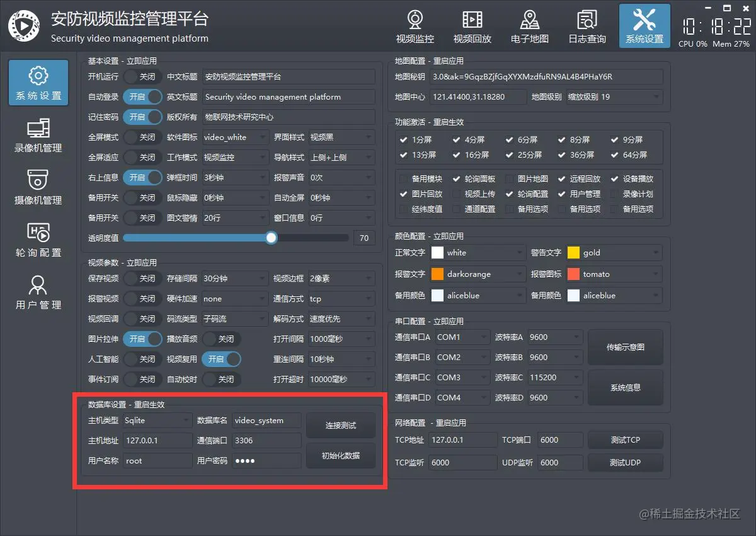Screen dimensions: 756x536
Task: Open the 主机类型 Sqlite dropdown
Action: click(x=156, y=420)
